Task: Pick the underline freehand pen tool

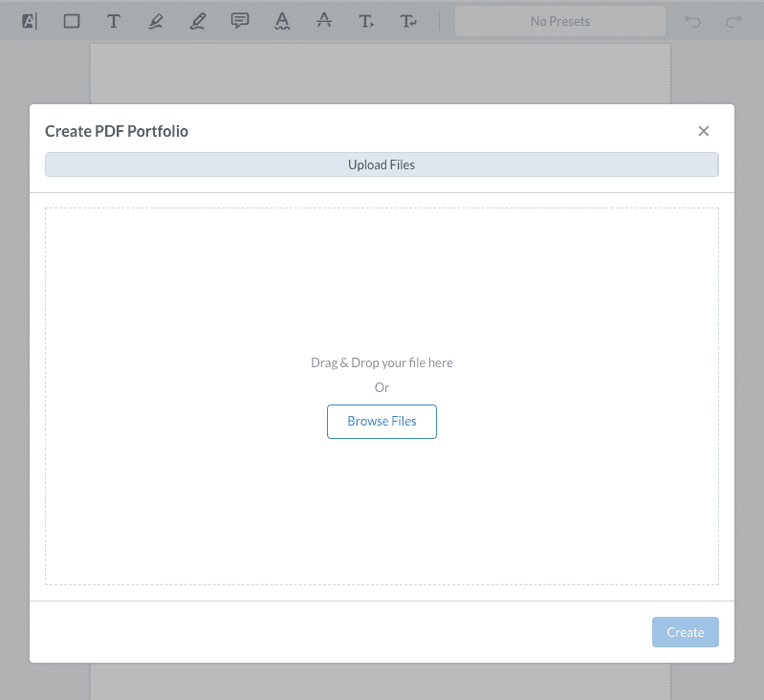Action: point(156,21)
